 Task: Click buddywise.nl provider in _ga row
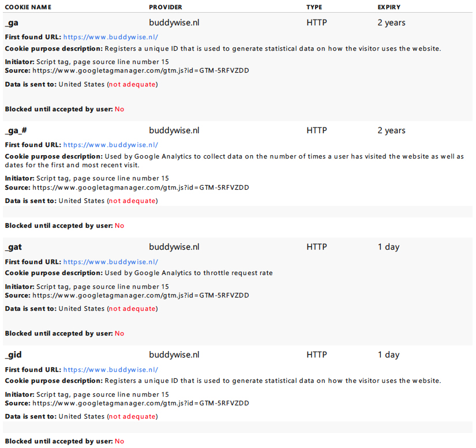174,22
